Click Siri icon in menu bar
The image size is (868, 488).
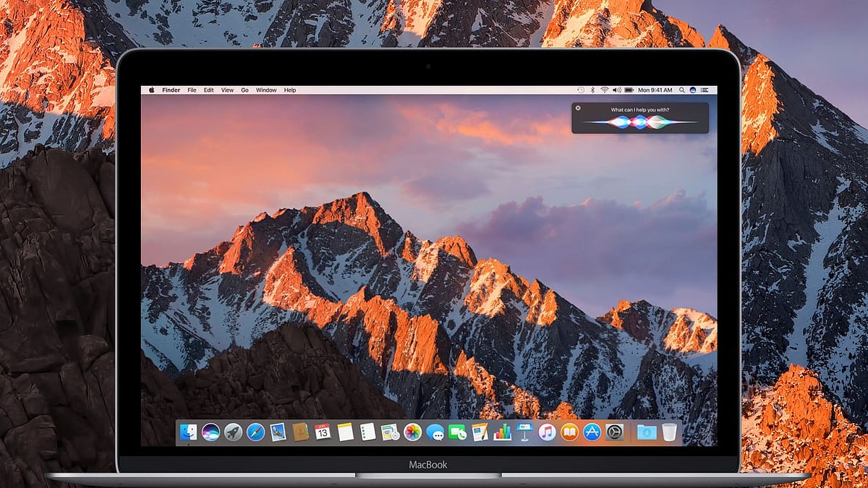tap(693, 90)
